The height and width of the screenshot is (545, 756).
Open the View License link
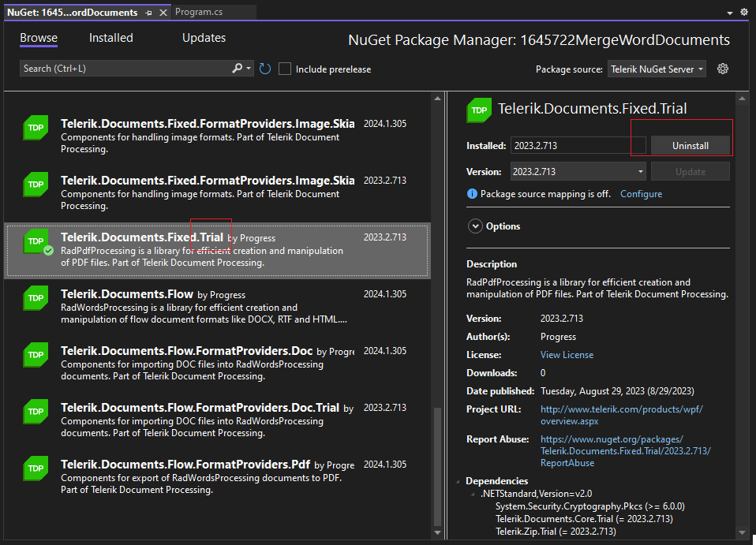(567, 355)
